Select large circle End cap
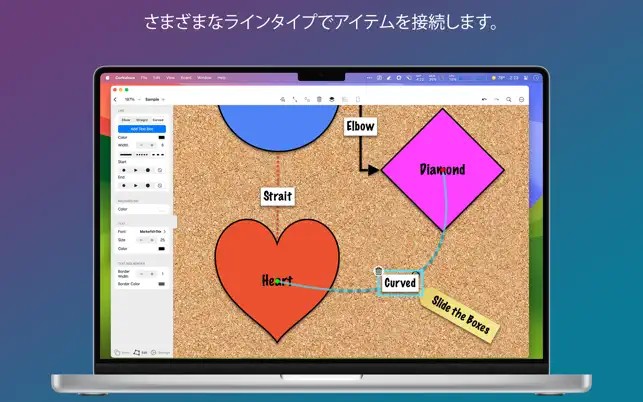This screenshot has height=402, width=643. [148, 185]
